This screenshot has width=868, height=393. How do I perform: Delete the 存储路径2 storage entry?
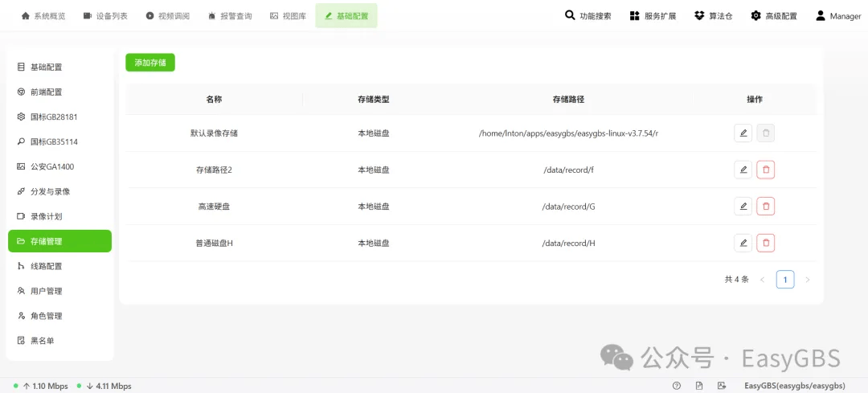766,170
